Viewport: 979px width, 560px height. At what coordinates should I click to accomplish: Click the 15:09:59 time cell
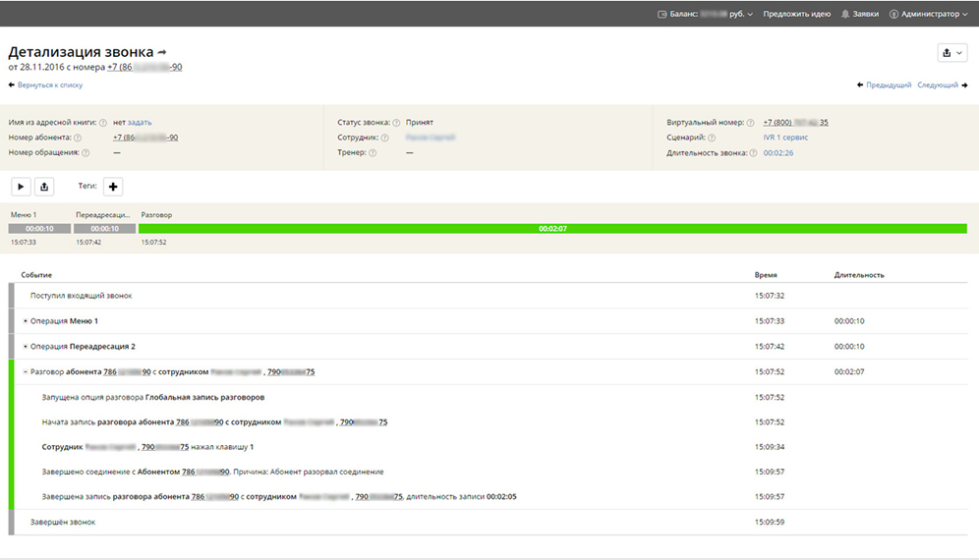[x=770, y=522]
